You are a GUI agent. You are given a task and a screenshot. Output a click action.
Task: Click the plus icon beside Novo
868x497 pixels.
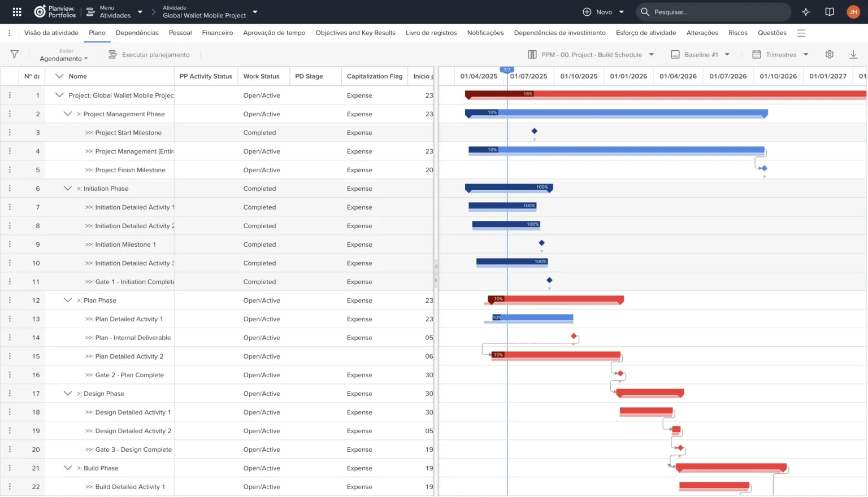pos(587,12)
